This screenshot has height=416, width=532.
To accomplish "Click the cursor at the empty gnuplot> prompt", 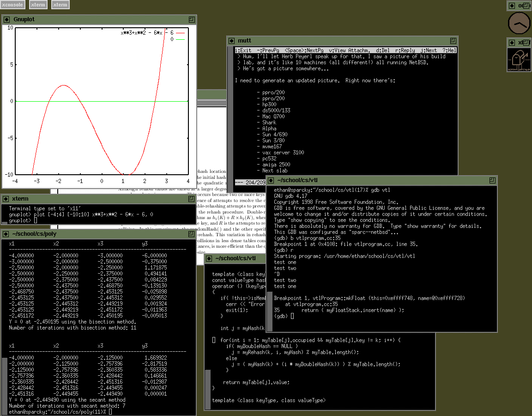I will click(x=35, y=220).
